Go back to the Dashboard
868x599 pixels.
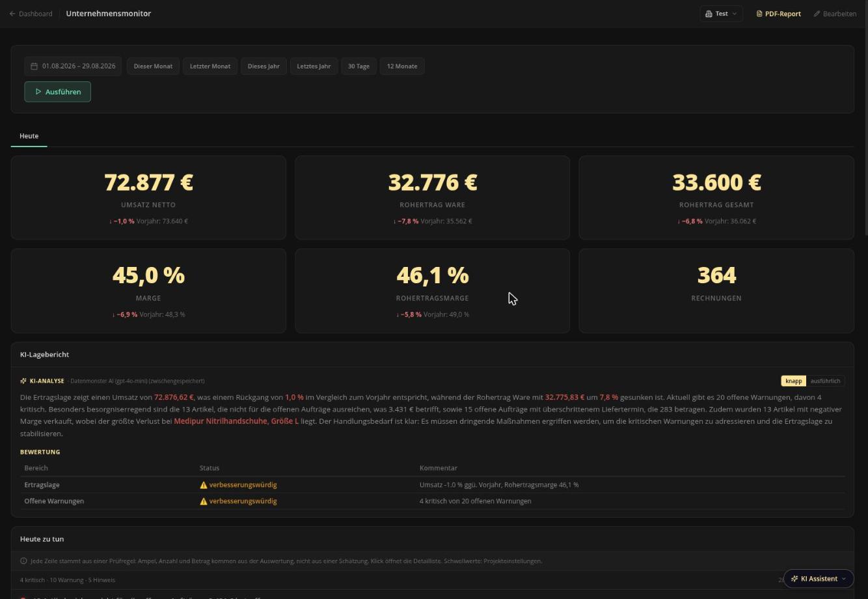point(31,14)
